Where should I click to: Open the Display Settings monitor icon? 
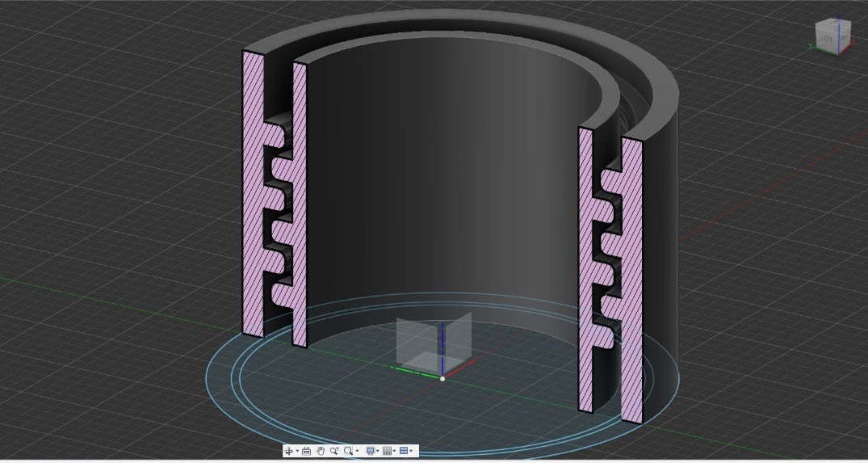coord(371,451)
